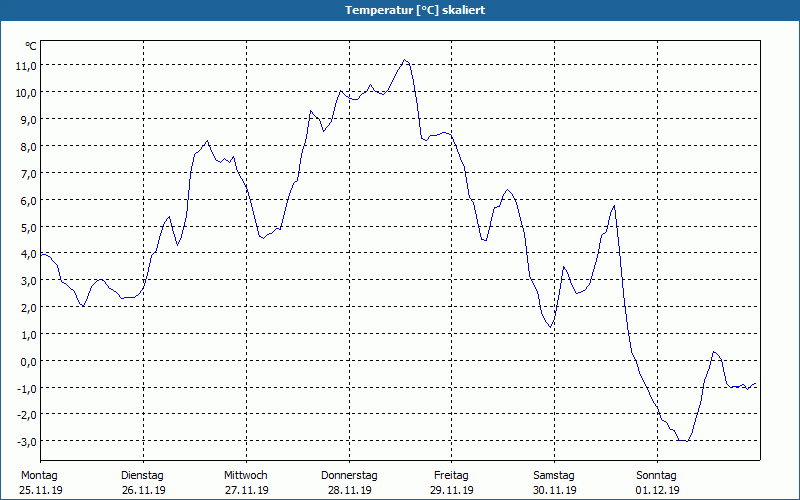Click the Dienstag day label
The height and width of the screenshot is (500, 800).
coord(142,476)
